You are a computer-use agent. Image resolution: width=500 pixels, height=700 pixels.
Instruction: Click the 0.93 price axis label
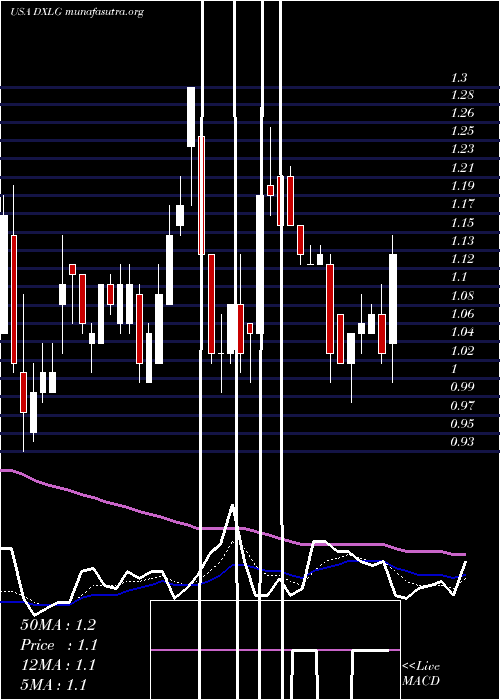pyautogui.click(x=462, y=442)
